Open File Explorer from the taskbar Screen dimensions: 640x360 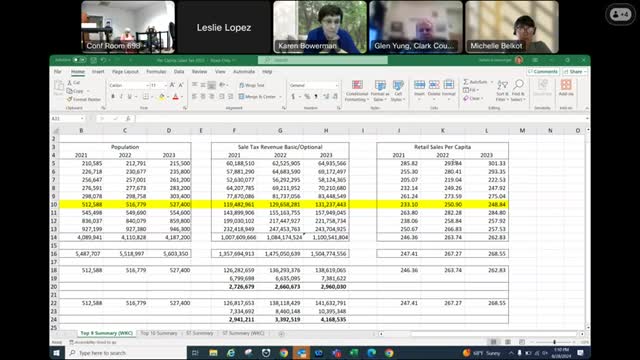(213, 353)
